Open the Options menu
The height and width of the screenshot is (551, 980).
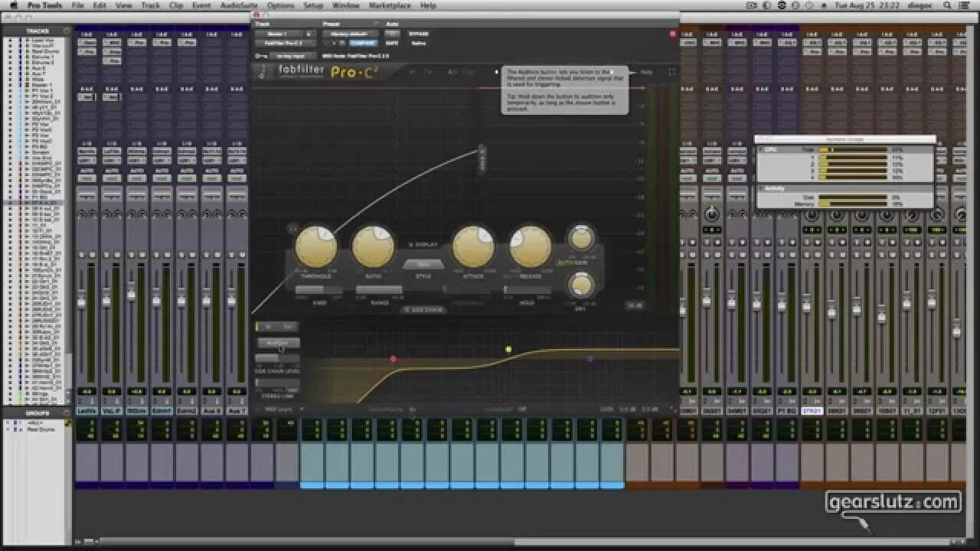[x=281, y=5]
